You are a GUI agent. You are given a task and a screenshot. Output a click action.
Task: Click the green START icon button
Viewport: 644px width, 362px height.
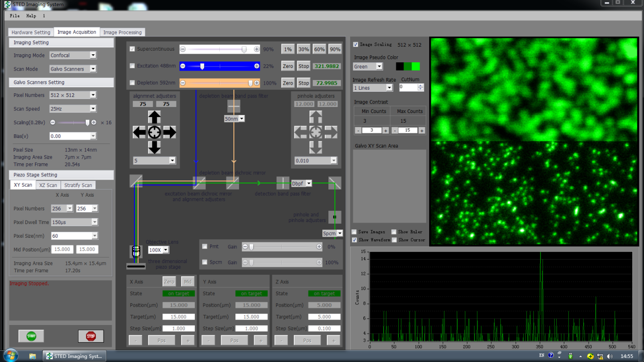31,336
